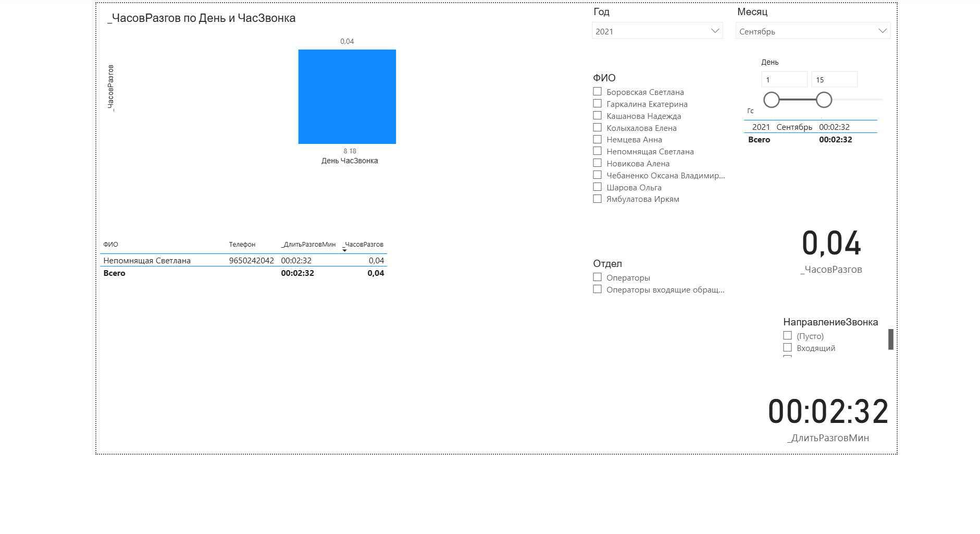
Task: Sort table by _ЧасовРазгов column header
Action: 363,244
